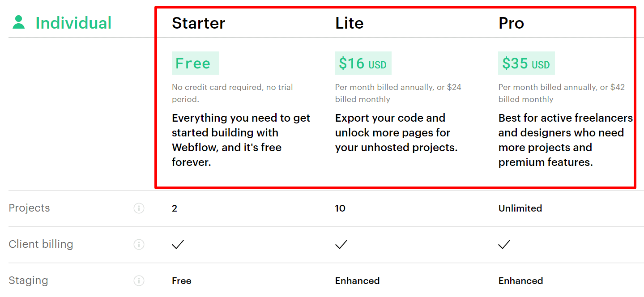The width and height of the screenshot is (644, 297).
Task: Click the Projects row label
Action: pyautogui.click(x=29, y=208)
